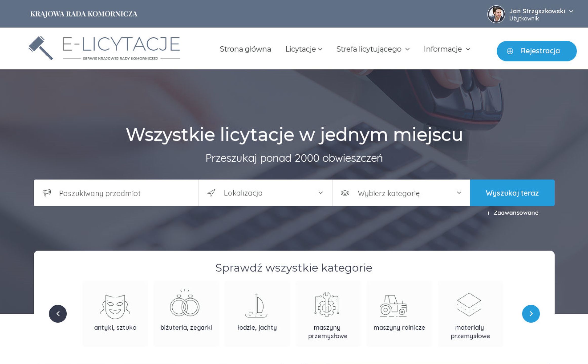
Task: Click the antyki, sztuka mask icon
Action: (x=115, y=306)
